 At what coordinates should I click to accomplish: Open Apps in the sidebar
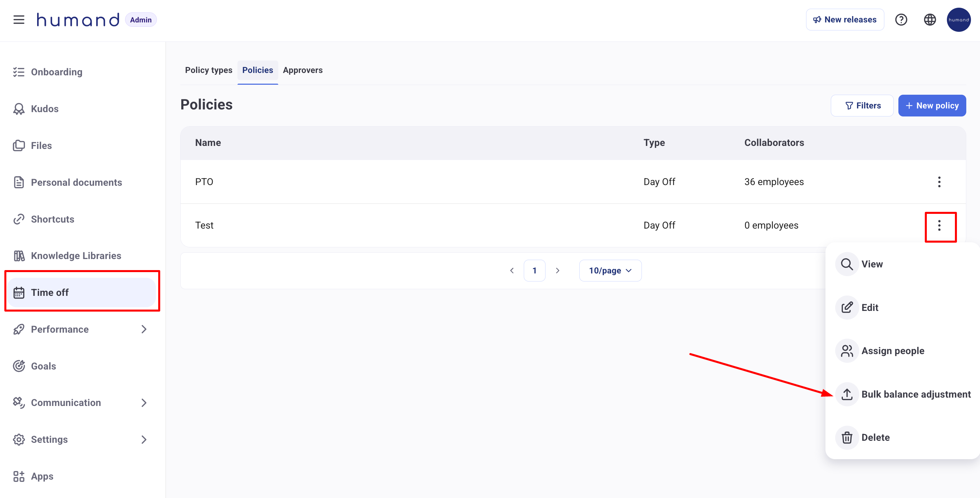pyautogui.click(x=42, y=476)
